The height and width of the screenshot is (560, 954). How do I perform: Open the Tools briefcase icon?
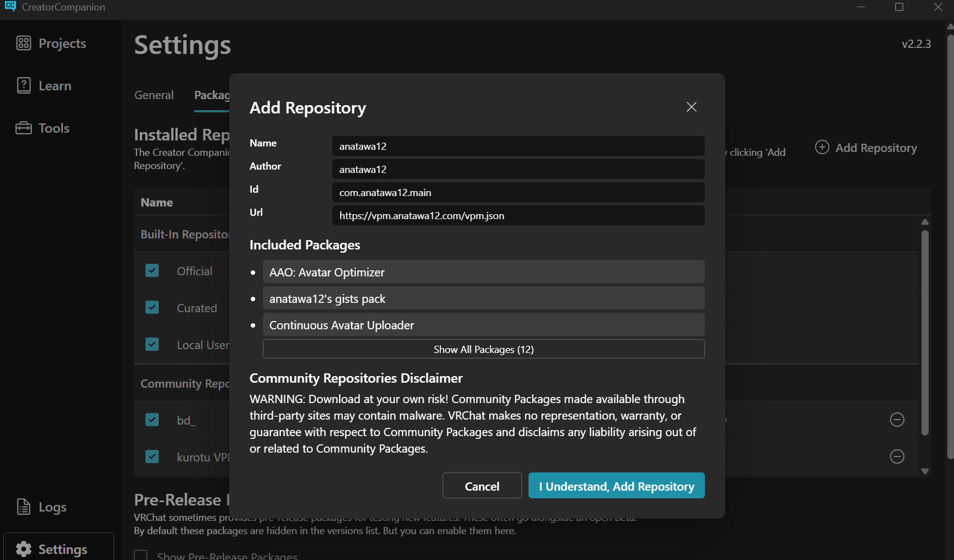pos(24,128)
